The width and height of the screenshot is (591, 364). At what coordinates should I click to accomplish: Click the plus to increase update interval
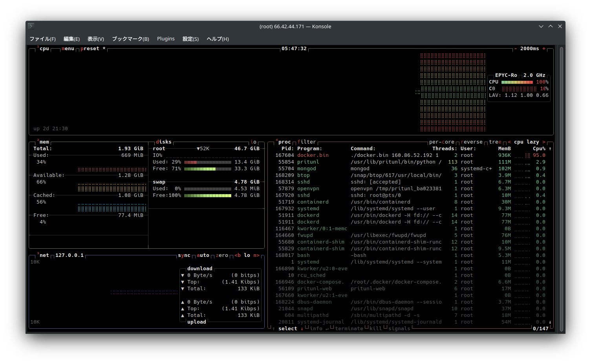[544, 49]
